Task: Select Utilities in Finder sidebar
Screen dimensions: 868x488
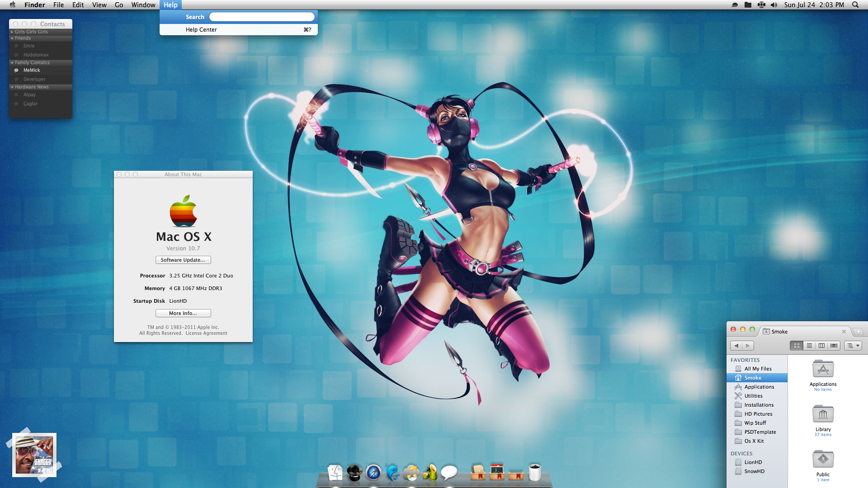Action: pos(757,396)
